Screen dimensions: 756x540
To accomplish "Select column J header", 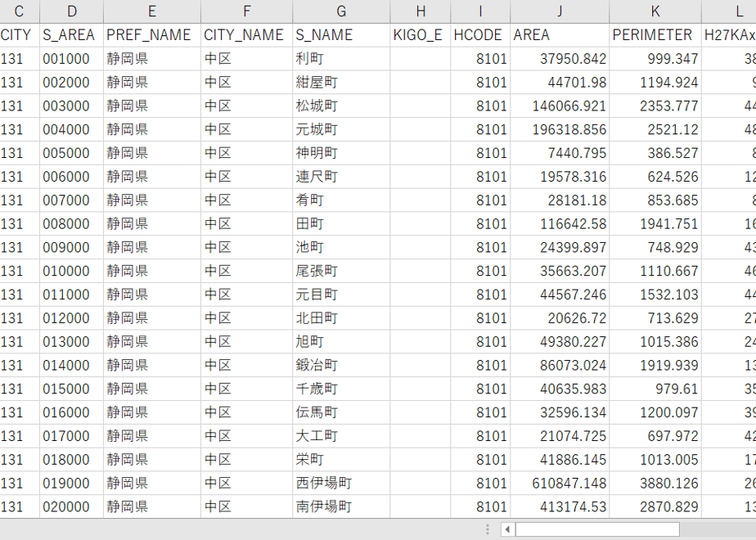I will tap(560, 11).
